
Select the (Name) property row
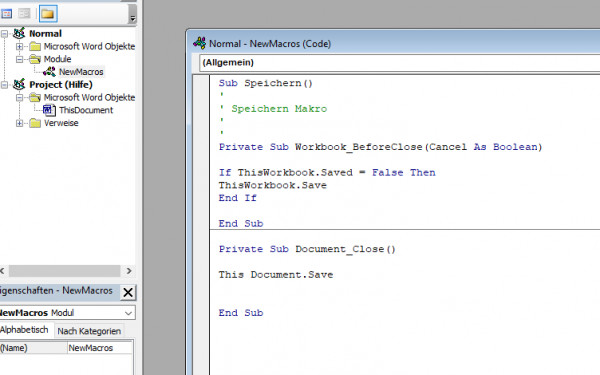(67, 348)
